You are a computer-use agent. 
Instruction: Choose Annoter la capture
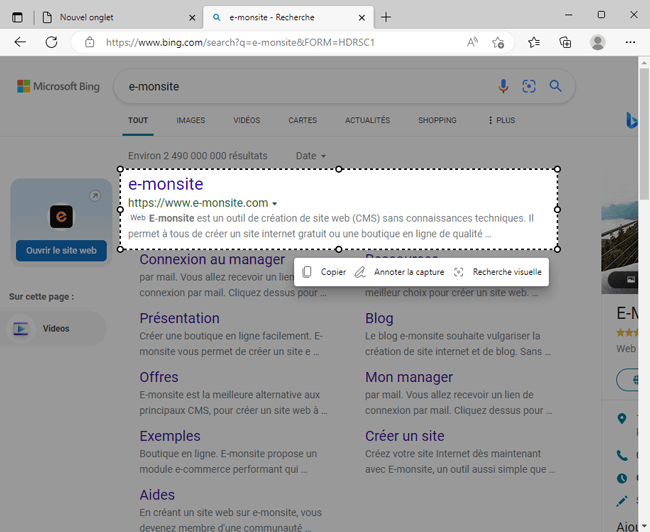click(399, 272)
